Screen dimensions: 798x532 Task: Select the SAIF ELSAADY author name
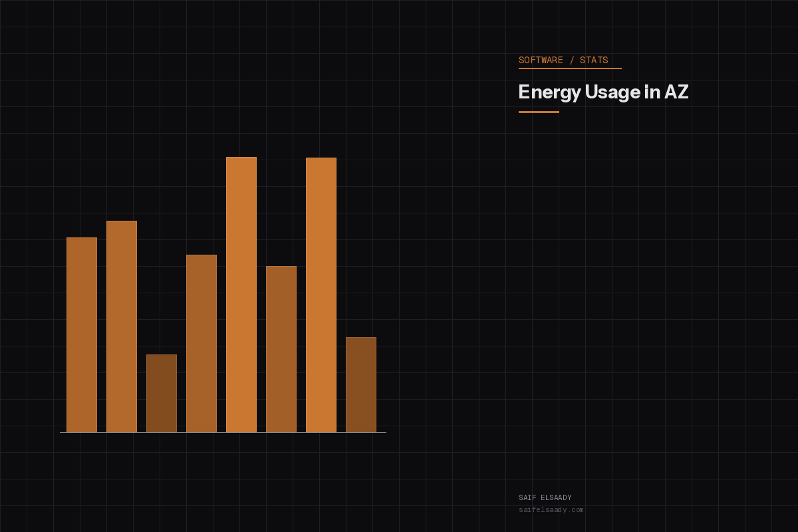point(545,497)
